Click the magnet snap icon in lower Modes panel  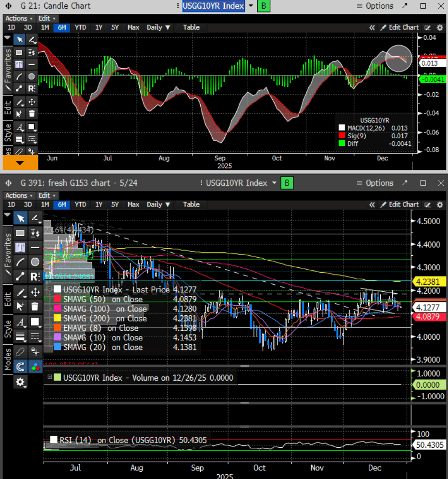tap(20, 366)
